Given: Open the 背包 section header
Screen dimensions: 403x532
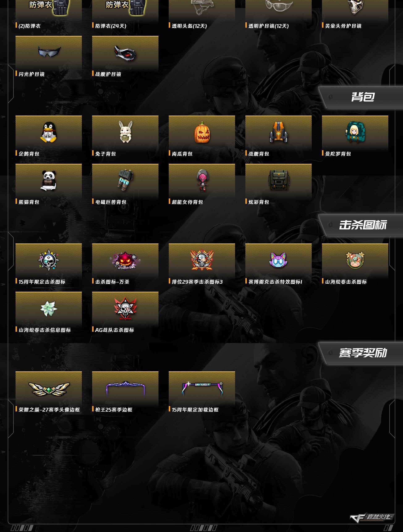Looking at the screenshot, I should pyautogui.click(x=363, y=97).
